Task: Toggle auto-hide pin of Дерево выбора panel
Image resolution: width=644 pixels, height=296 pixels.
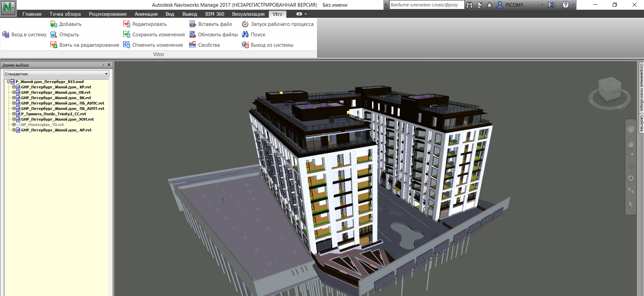Action: [102, 65]
